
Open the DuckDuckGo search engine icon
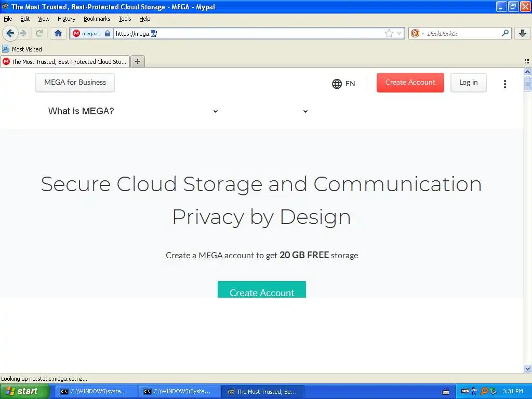tap(415, 33)
